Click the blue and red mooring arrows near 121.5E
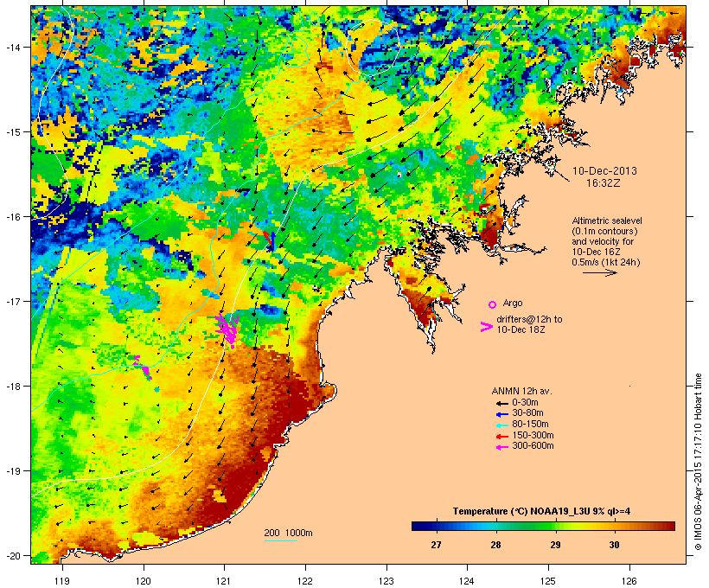 pos(270,240)
